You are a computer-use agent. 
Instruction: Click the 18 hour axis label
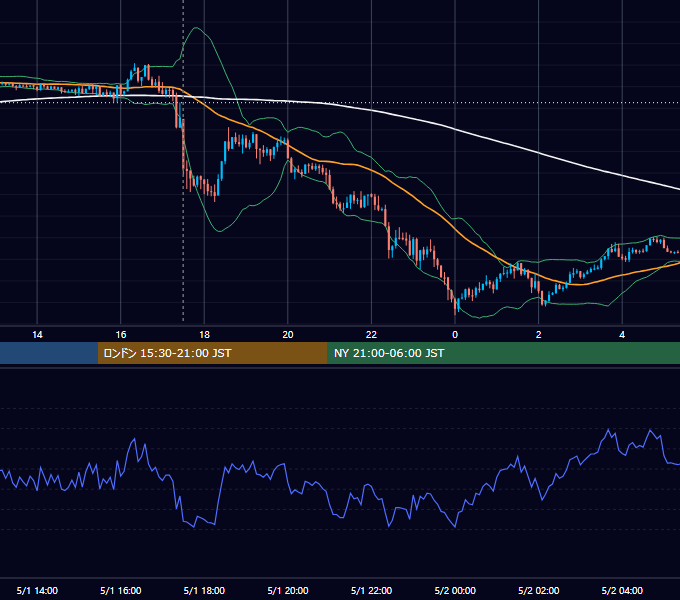[204, 335]
